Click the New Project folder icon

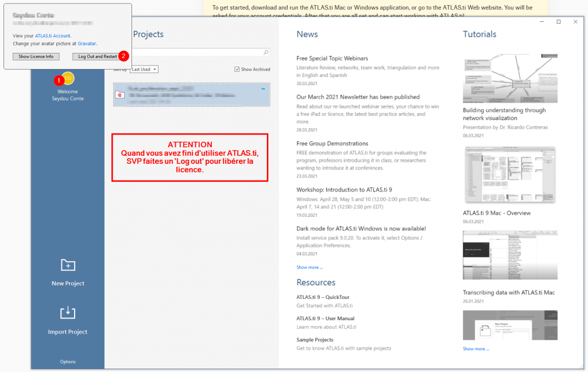[x=68, y=265]
